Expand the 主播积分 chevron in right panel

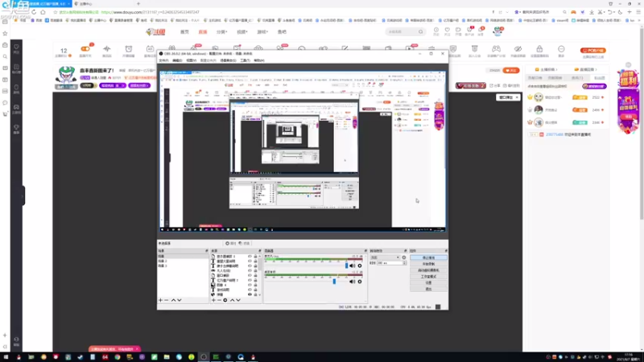click(x=556, y=69)
